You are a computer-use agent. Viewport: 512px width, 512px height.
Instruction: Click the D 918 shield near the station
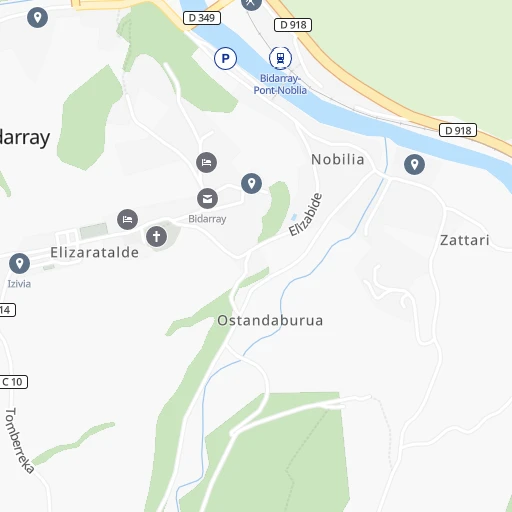(293, 25)
